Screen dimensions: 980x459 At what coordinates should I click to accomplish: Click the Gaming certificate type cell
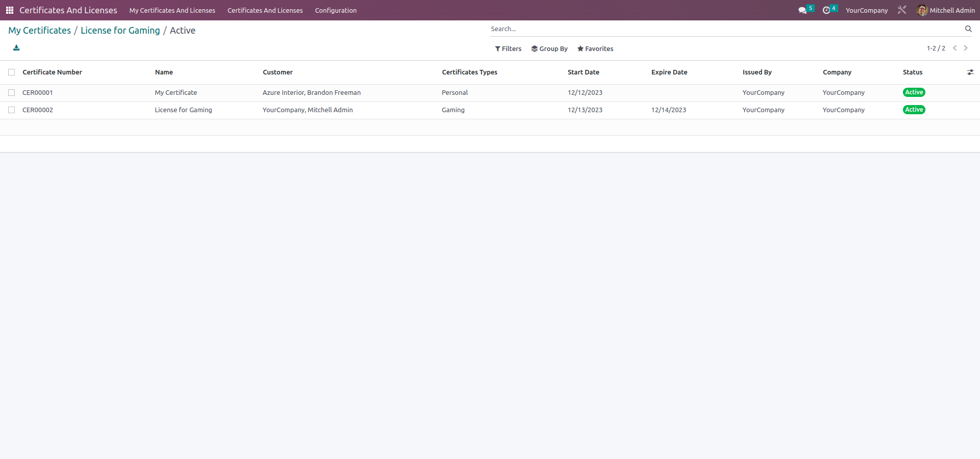(453, 110)
